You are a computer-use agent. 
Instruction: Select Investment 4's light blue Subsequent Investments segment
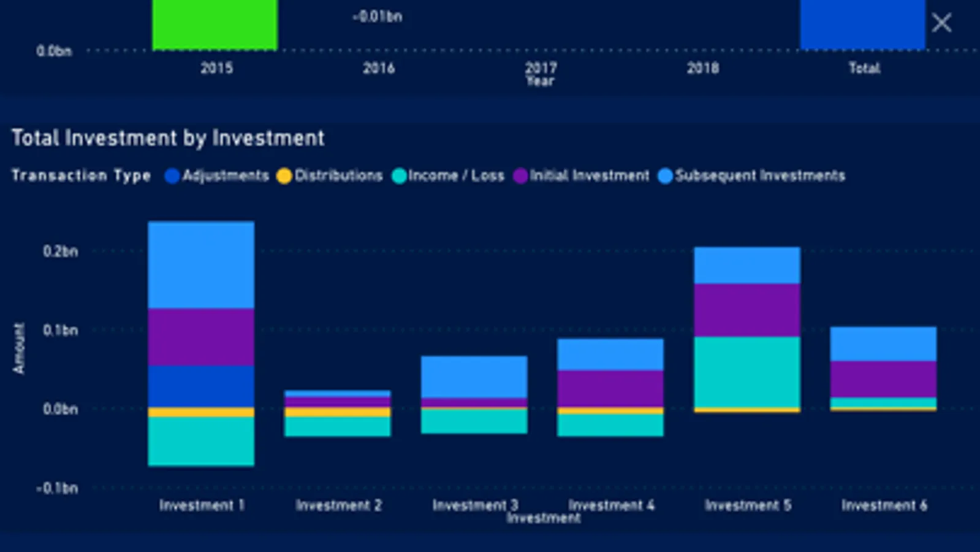click(x=610, y=355)
